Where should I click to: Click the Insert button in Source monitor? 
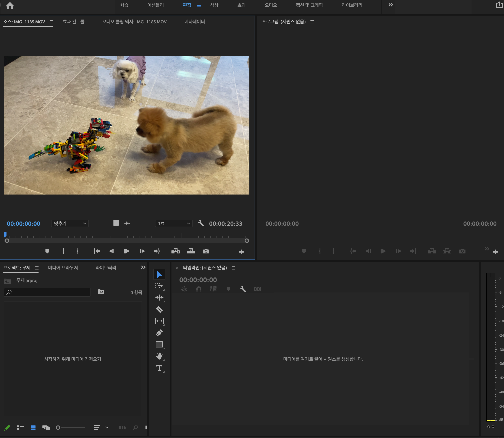175,251
